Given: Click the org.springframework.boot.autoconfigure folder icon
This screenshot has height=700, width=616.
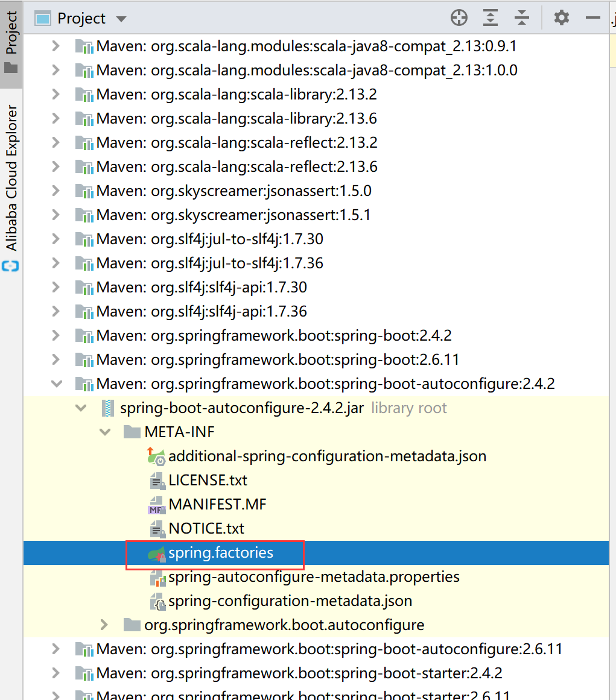Looking at the screenshot, I should (x=132, y=625).
